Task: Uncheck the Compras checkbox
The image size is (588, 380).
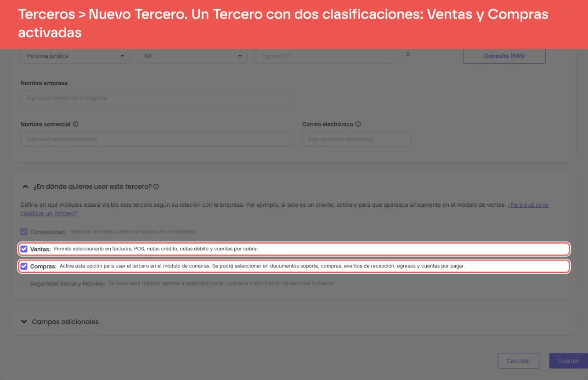Action: (x=24, y=266)
